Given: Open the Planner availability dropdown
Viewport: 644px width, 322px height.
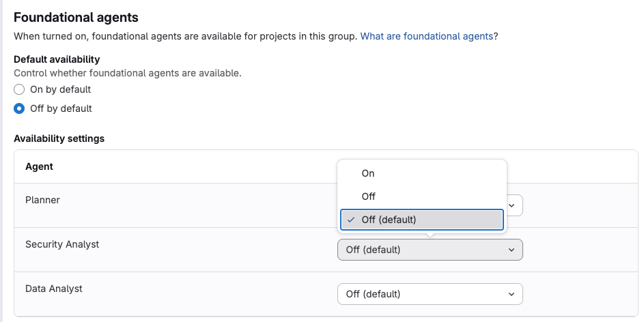Looking at the screenshot, I should point(514,205).
